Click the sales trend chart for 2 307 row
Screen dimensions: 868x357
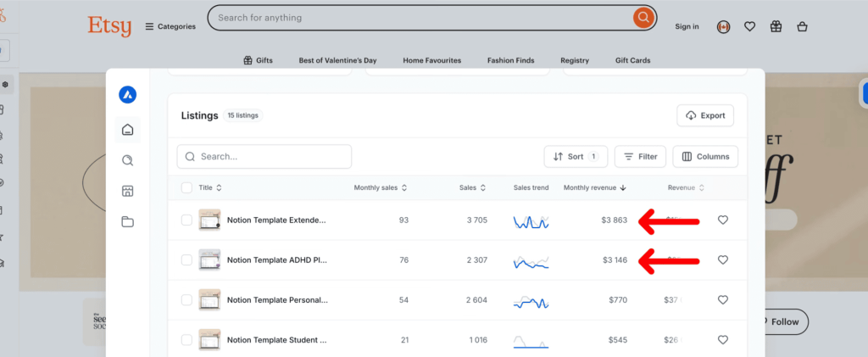tap(531, 261)
